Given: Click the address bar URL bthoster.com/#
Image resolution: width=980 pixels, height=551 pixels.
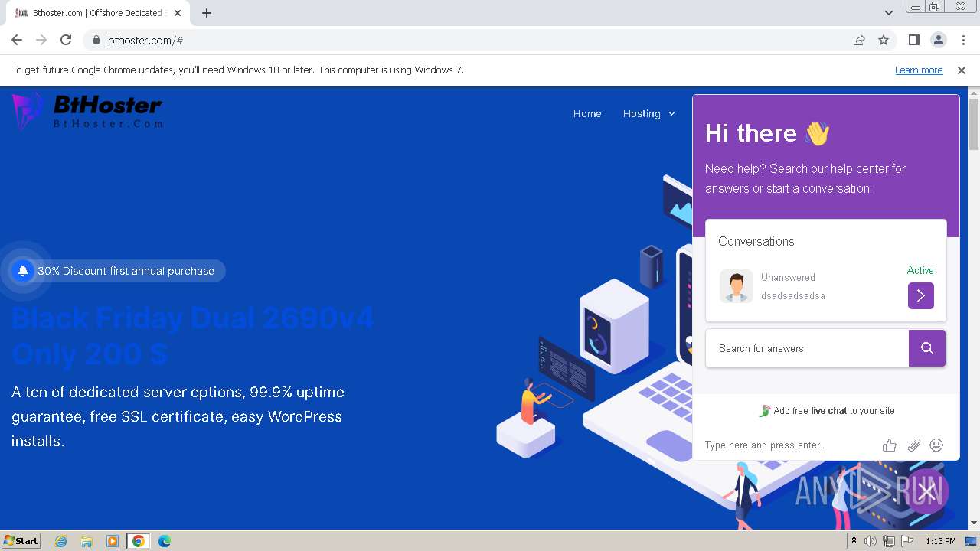Looking at the screenshot, I should [145, 41].
